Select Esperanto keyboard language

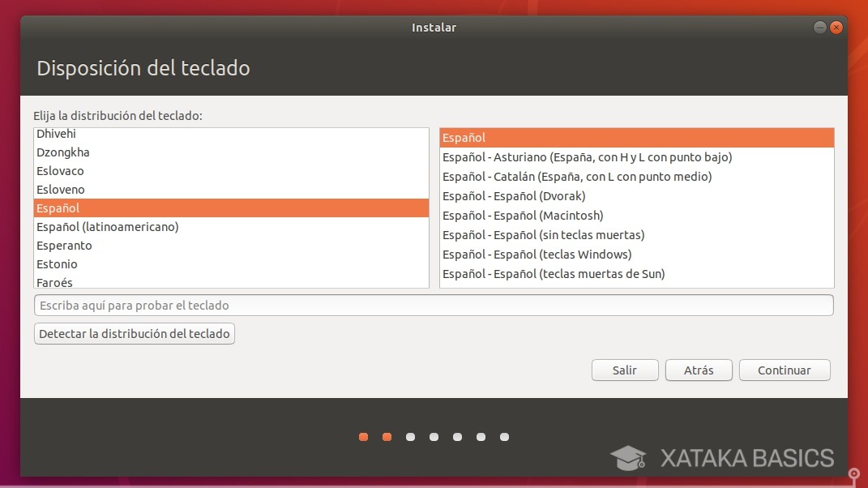click(231, 246)
